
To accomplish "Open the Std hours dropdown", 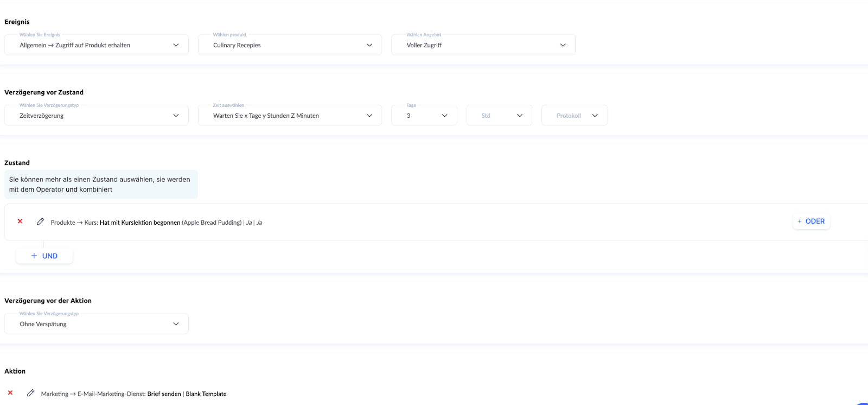I will [499, 116].
